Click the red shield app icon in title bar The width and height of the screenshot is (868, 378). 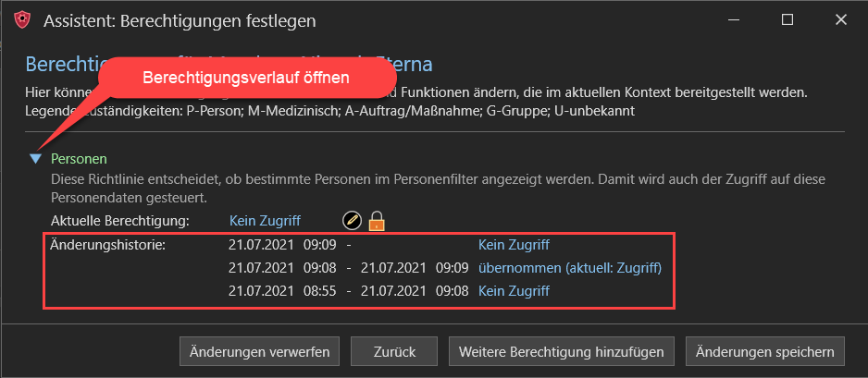click(x=23, y=20)
